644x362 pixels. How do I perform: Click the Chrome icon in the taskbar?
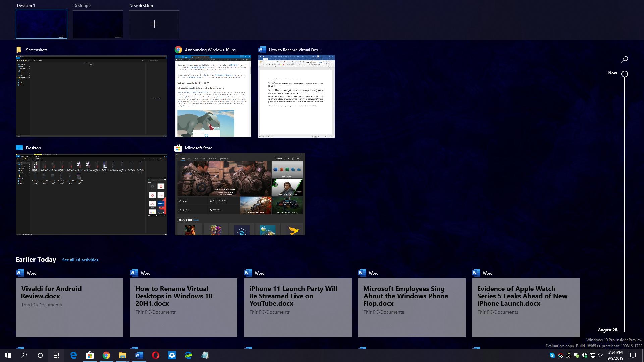point(106,355)
